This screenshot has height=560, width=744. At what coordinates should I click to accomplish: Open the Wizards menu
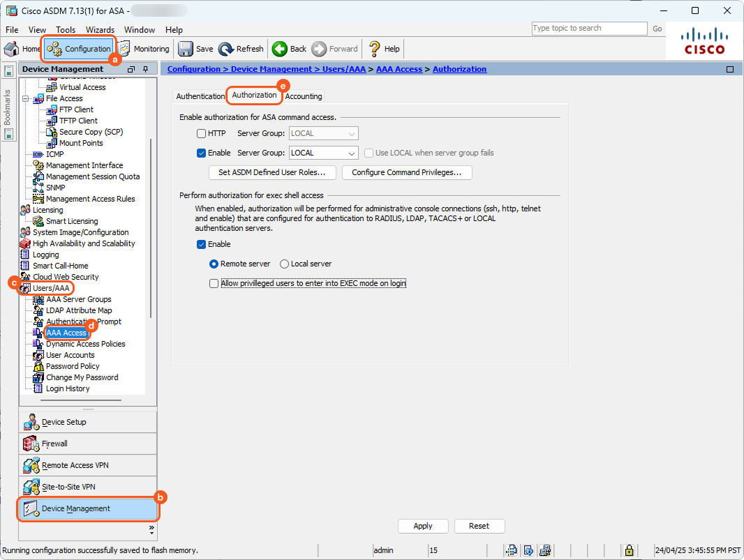pos(100,30)
